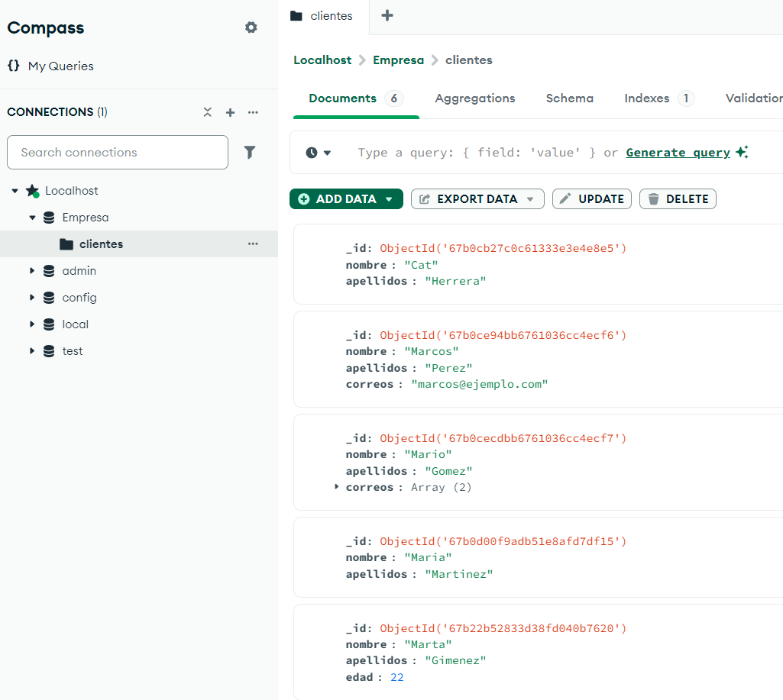Collapse all connections icon
This screenshot has height=700, width=783.
click(208, 112)
